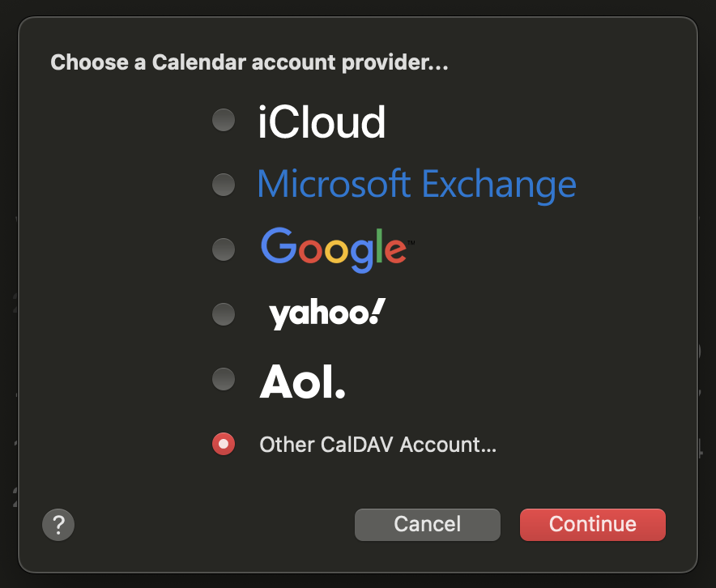This screenshot has width=716, height=588.
Task: Click the iCloud logo text
Action: click(322, 121)
